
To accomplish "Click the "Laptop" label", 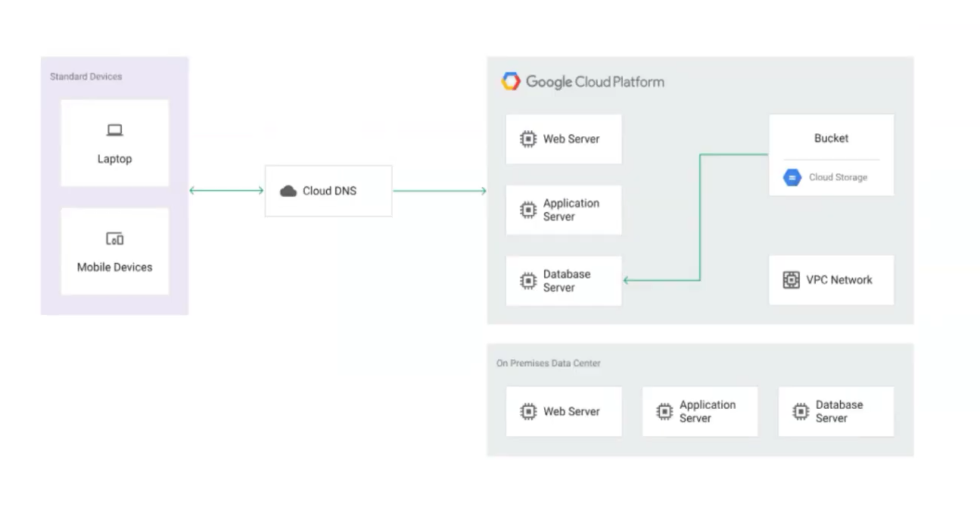I will pos(114,159).
